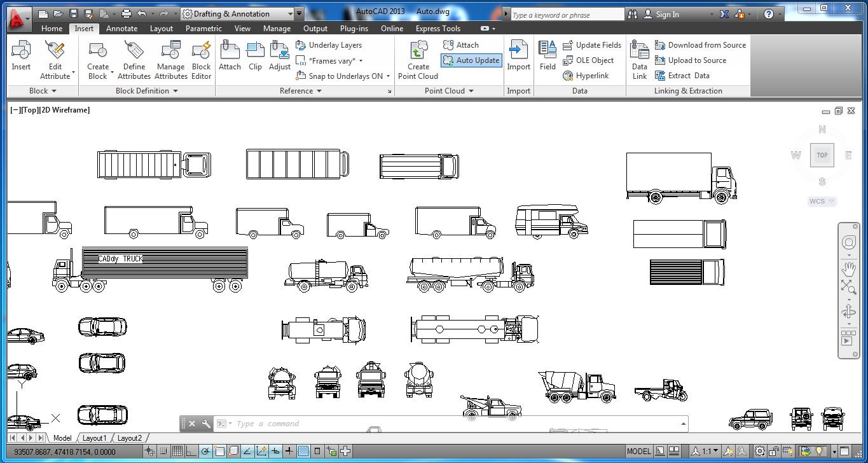Toggle Grid Display in status bar

tap(177, 452)
